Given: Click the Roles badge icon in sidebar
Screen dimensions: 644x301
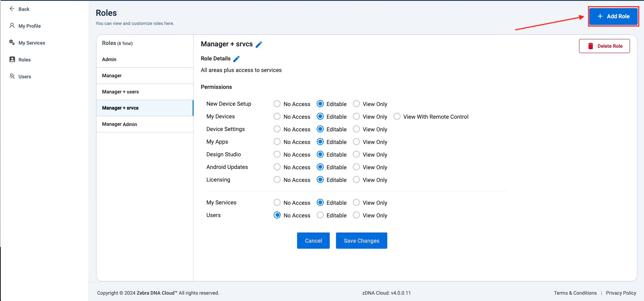Looking at the screenshot, I should point(12,59).
